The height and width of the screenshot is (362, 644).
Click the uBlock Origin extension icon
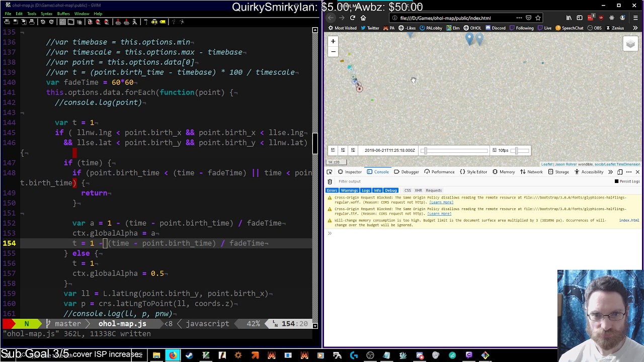[601, 18]
